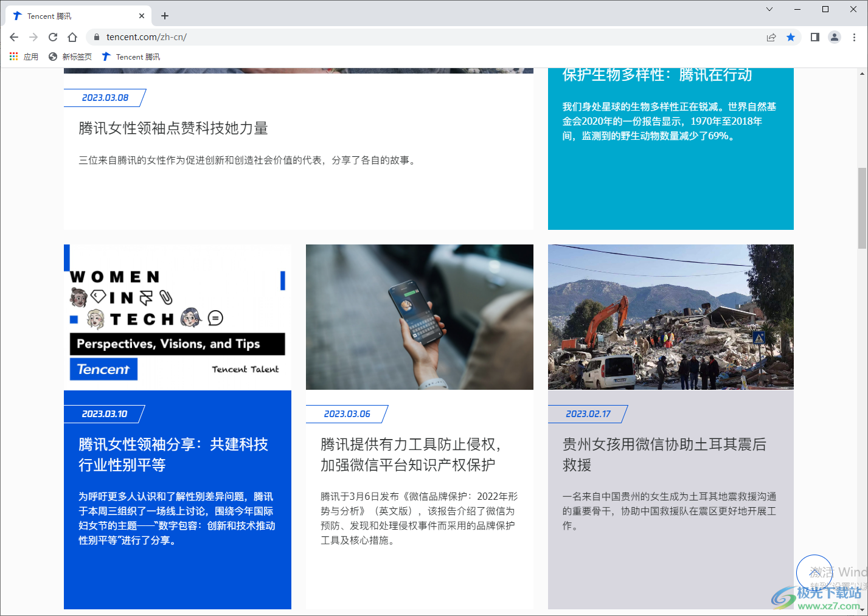Click the biodiversity card description text
The height and width of the screenshot is (616, 868).
click(x=669, y=122)
